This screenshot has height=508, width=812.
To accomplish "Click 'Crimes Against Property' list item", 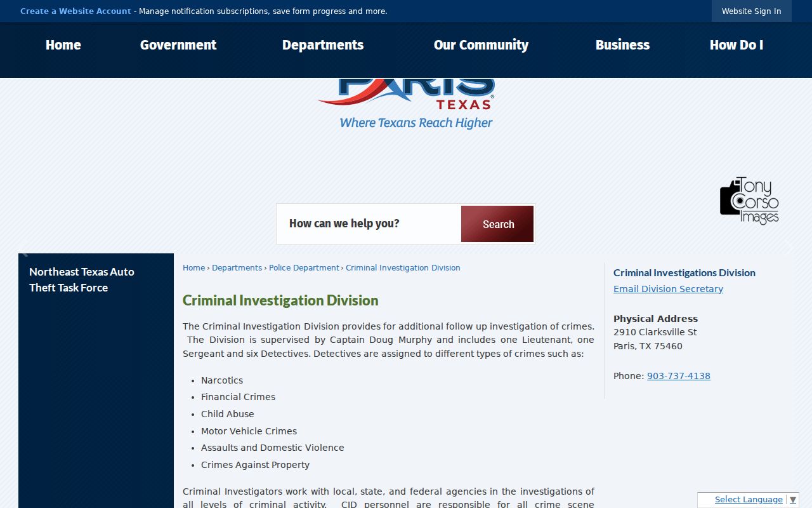I will point(255,465).
